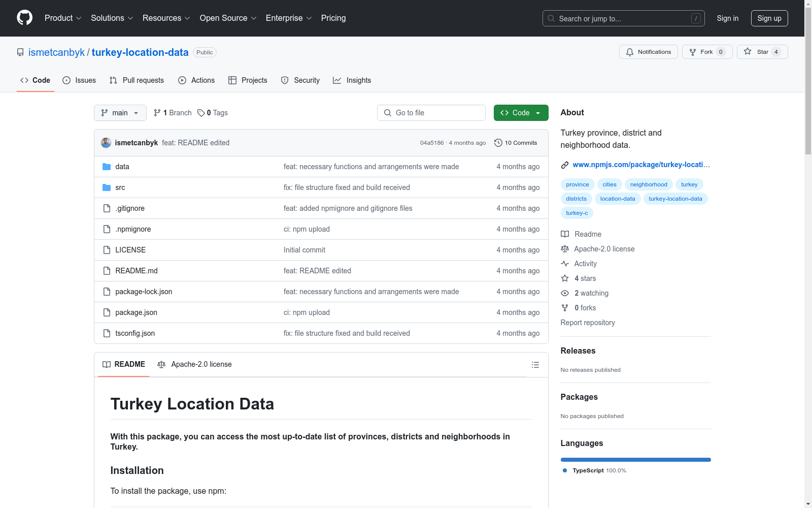The width and height of the screenshot is (812, 508).
Task: Click the branch icon beside 1 Branch
Action: pos(157,113)
